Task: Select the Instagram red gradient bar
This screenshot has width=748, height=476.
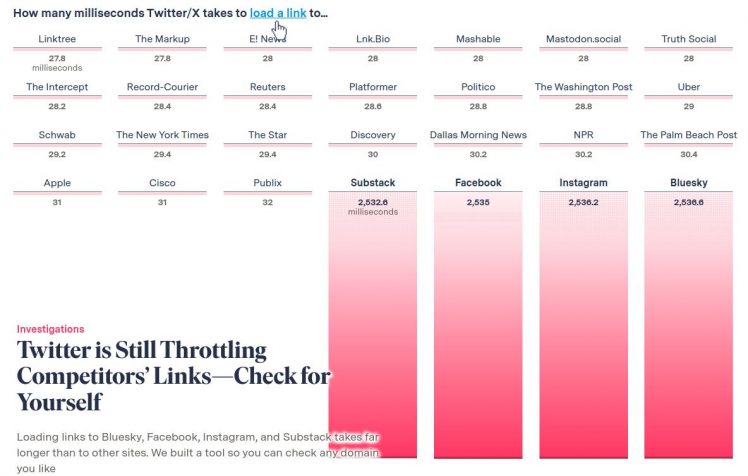Action: coord(583,330)
